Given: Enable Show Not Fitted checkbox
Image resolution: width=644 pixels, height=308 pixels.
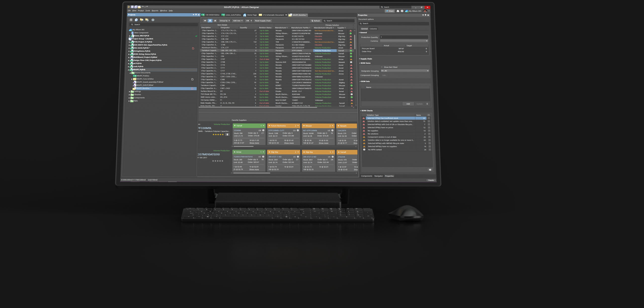Looking at the screenshot, I should pos(382,67).
